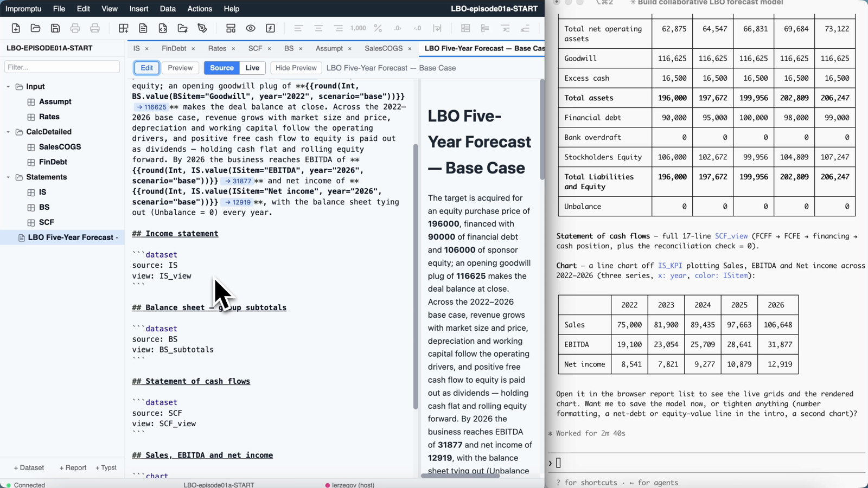Click the add table grid icon
This screenshot has width=868, height=488.
[124, 28]
